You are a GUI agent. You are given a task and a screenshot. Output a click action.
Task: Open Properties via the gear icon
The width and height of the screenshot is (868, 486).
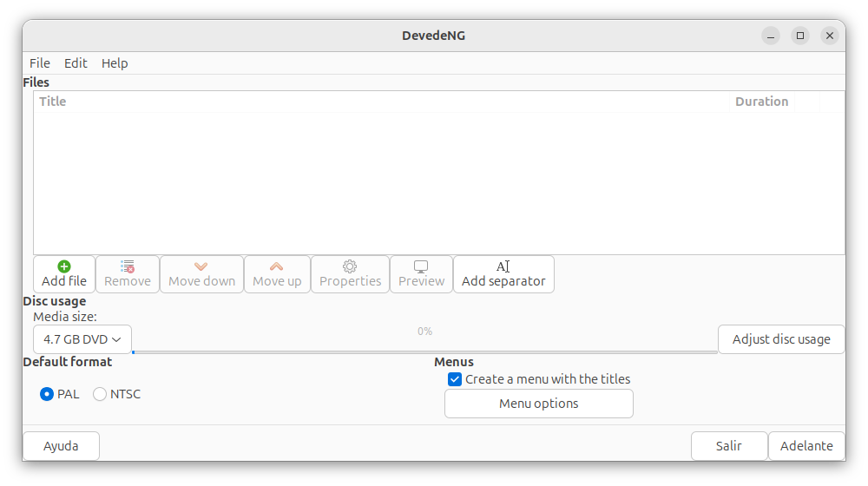(x=350, y=266)
